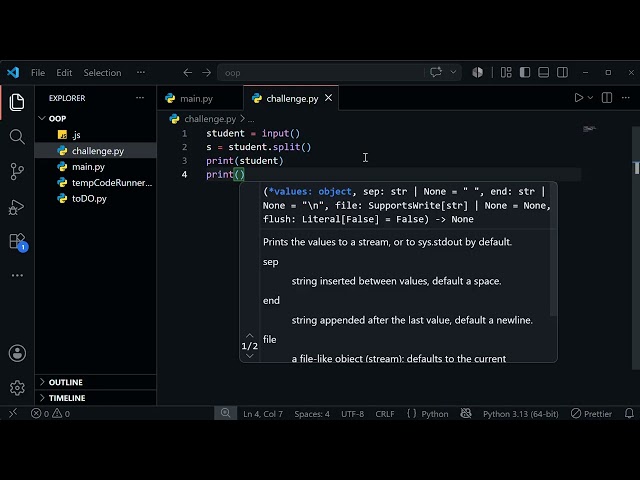Open the Edit menu
Viewport: 640px width, 480px height.
pyautogui.click(x=64, y=73)
